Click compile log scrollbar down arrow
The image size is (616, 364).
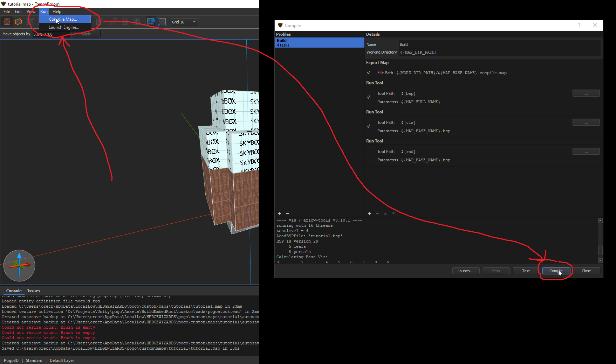point(600,260)
